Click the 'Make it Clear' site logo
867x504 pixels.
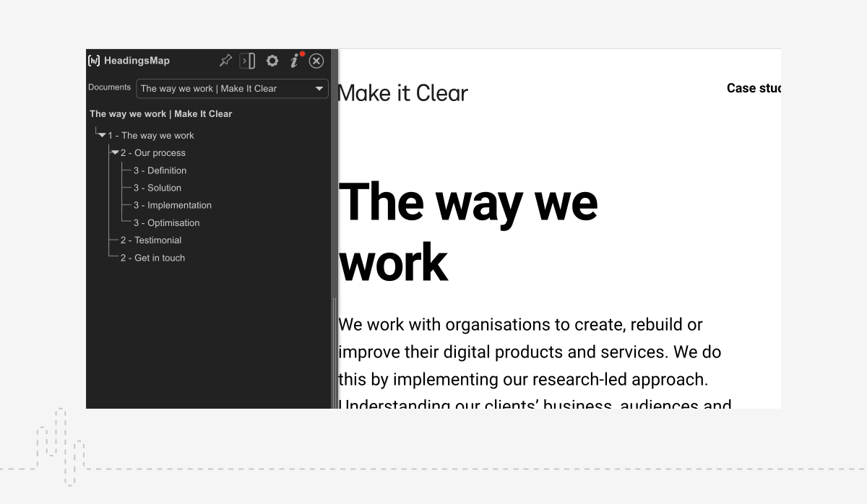[x=402, y=93]
